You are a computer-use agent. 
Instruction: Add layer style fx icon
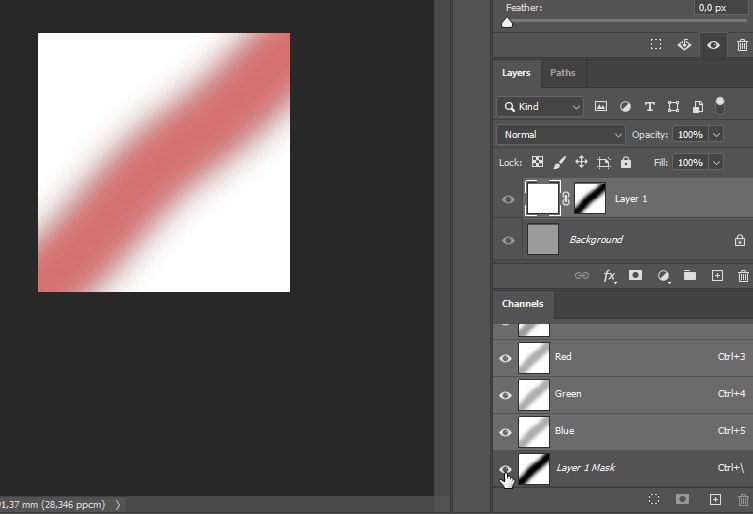tap(609, 276)
